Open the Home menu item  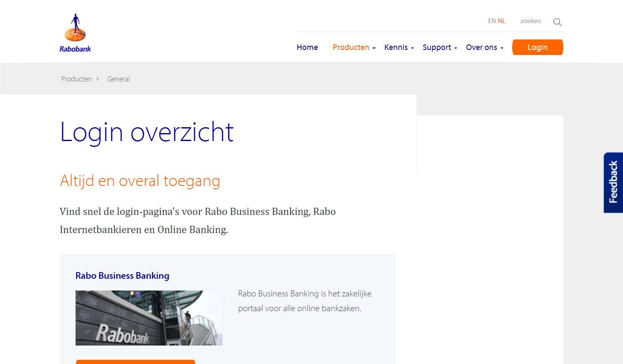pos(307,47)
